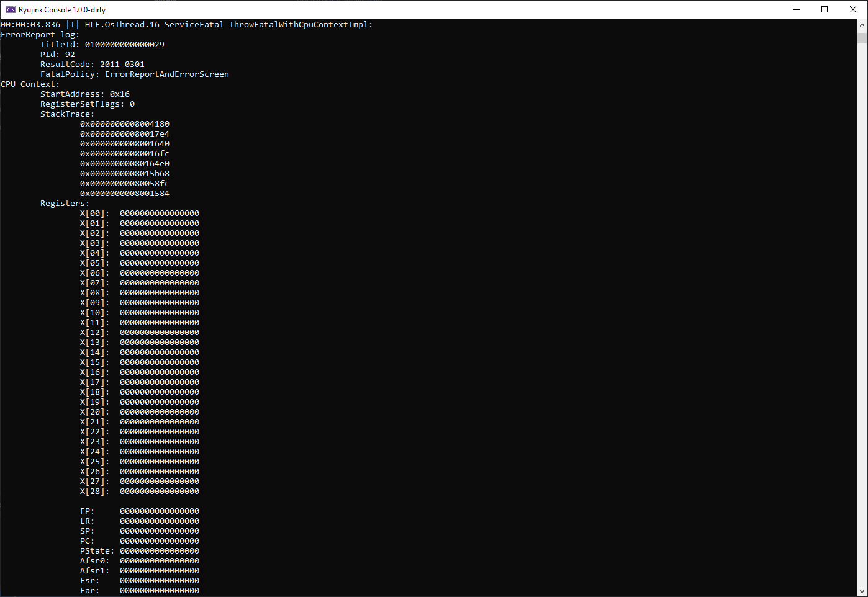Screen dimensions: 868x597
Task: Click stack address 0x0000000008015b68
Action: pos(125,174)
